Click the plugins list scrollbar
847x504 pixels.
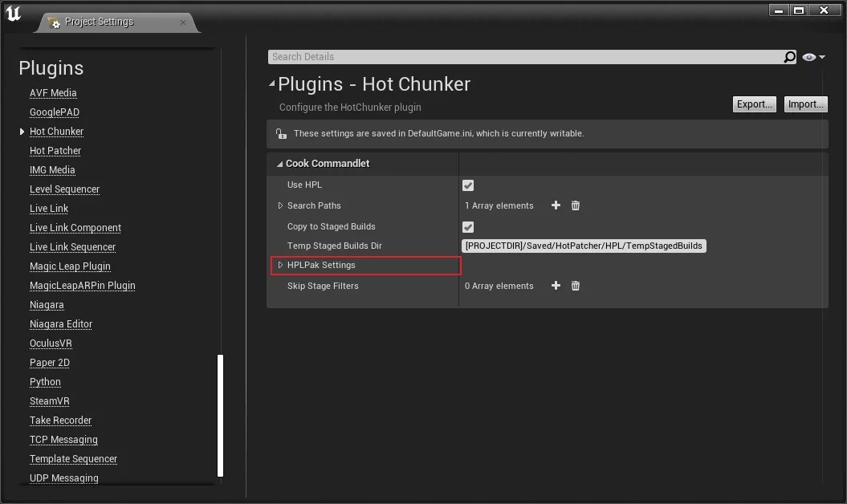coord(220,416)
